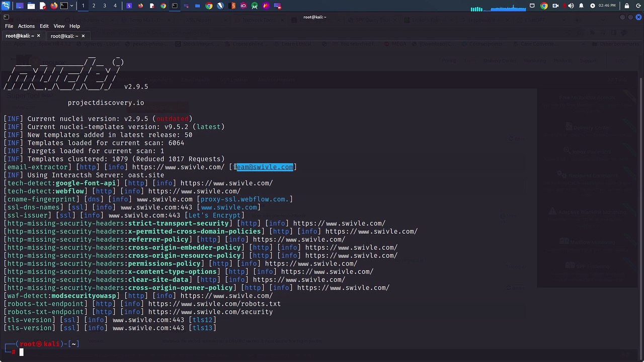Click the shell prompt cursor input

[x=22, y=352]
